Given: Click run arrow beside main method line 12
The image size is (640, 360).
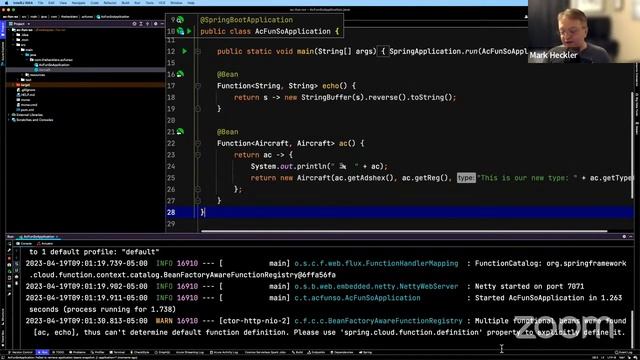Looking at the screenshot, I should coord(184,51).
